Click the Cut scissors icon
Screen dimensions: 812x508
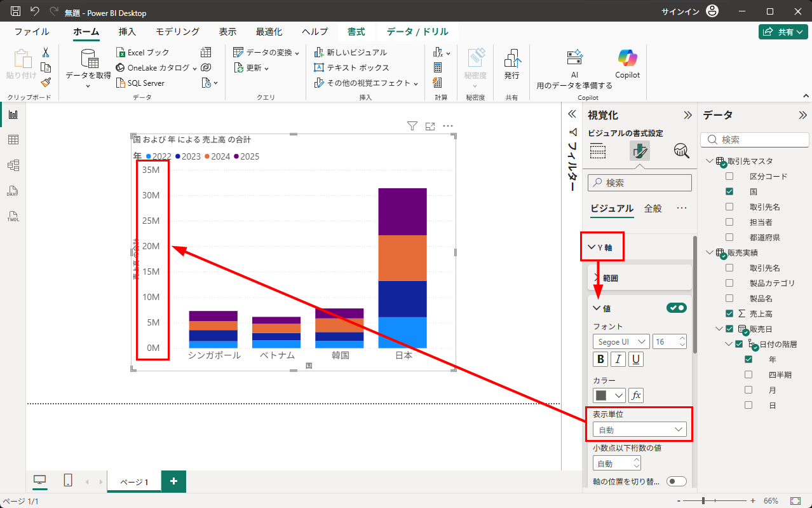[x=46, y=53]
